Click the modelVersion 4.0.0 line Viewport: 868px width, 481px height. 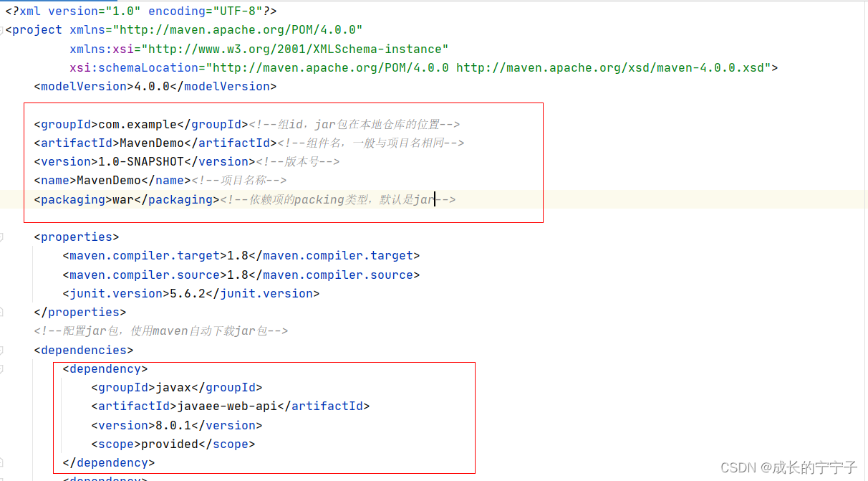click(155, 86)
